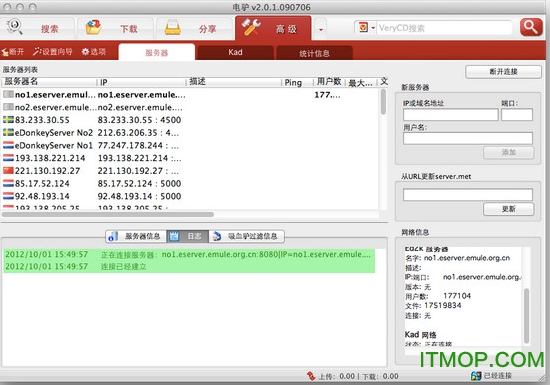Click the Netherlands flag icon of eDonkeyServer No1

pyautogui.click(x=8, y=145)
